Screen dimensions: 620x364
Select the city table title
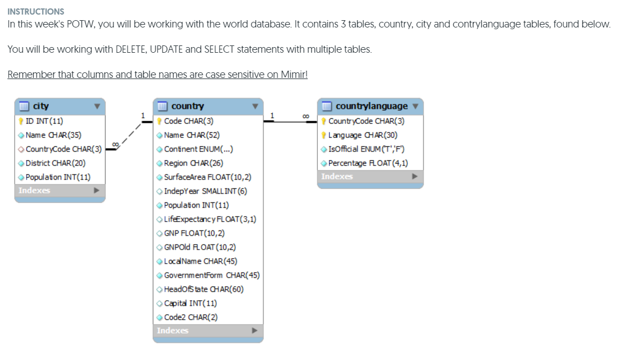click(x=41, y=106)
